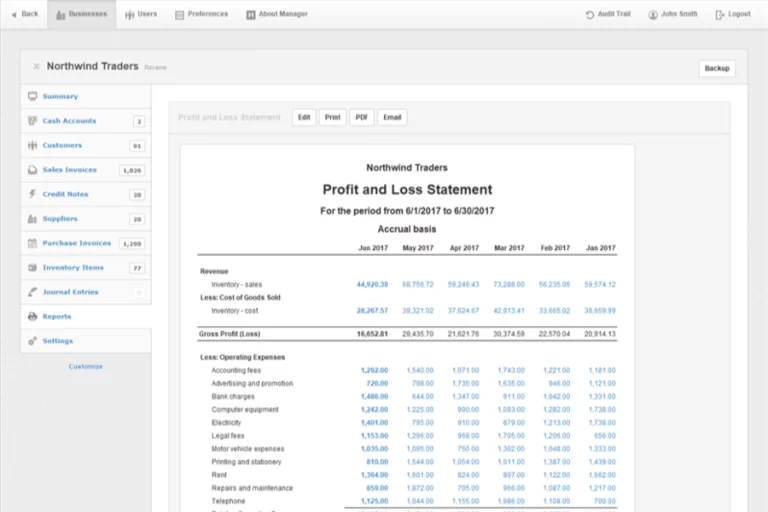Click the Backup button
This screenshot has height=512, width=768.
(x=717, y=68)
